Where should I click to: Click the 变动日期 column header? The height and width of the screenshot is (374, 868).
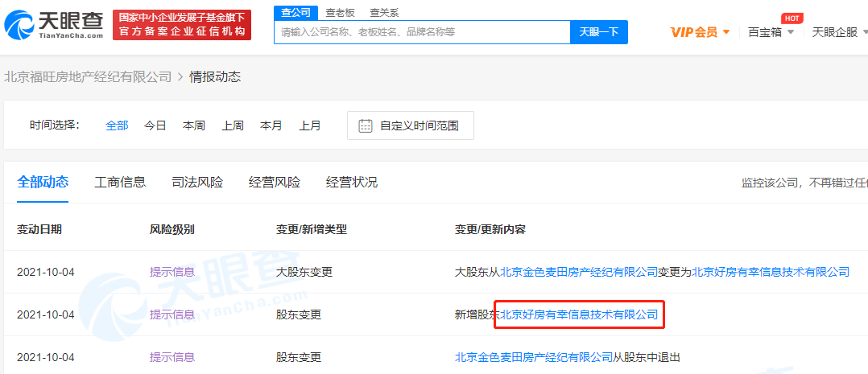[39, 229]
